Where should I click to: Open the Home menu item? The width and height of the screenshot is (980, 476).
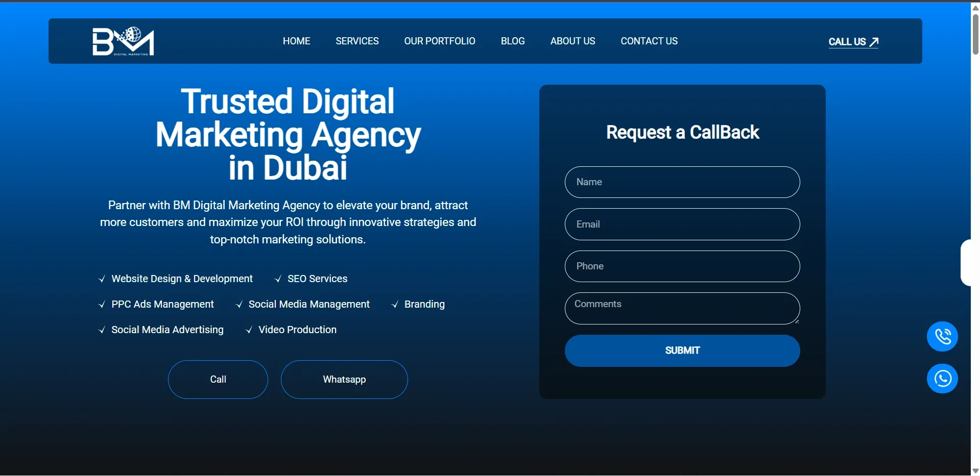click(x=296, y=41)
